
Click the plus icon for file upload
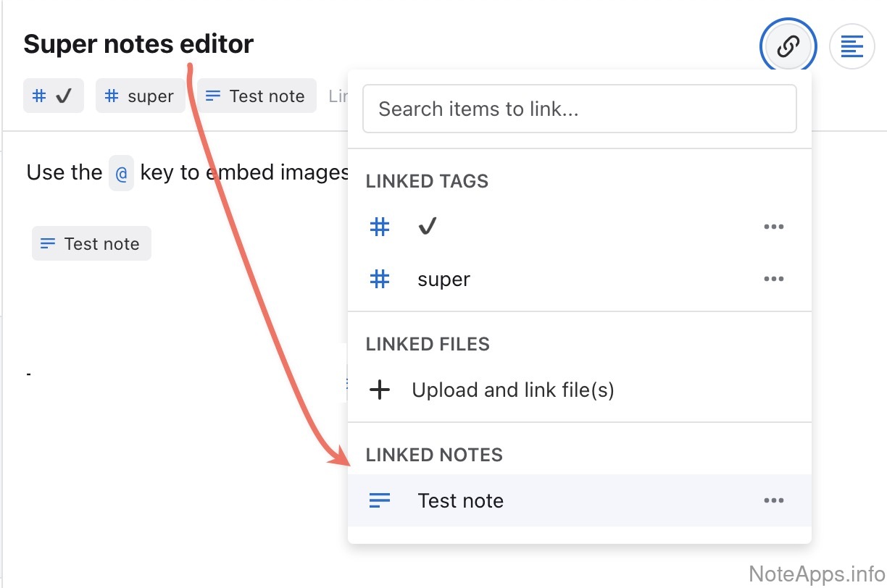(380, 390)
